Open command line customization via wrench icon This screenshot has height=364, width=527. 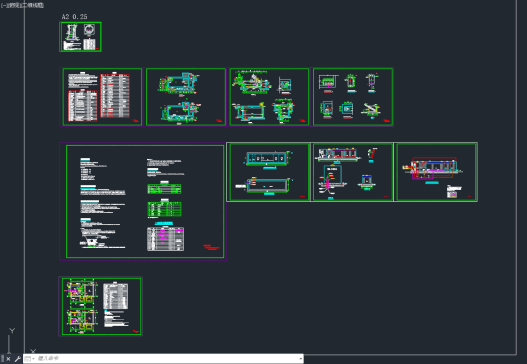[x=17, y=359]
